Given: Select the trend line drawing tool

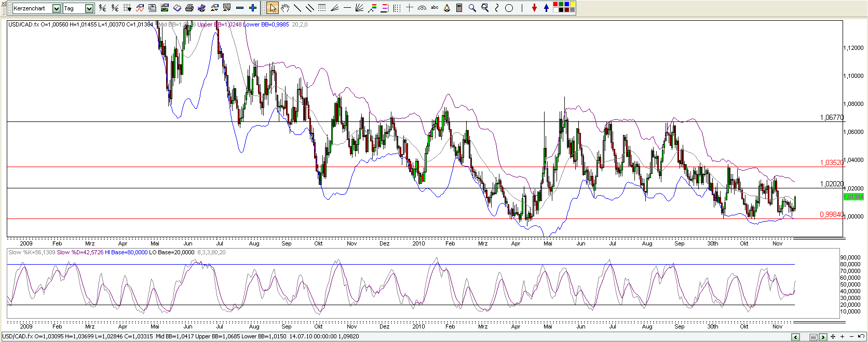Looking at the screenshot, I should click(x=297, y=8).
